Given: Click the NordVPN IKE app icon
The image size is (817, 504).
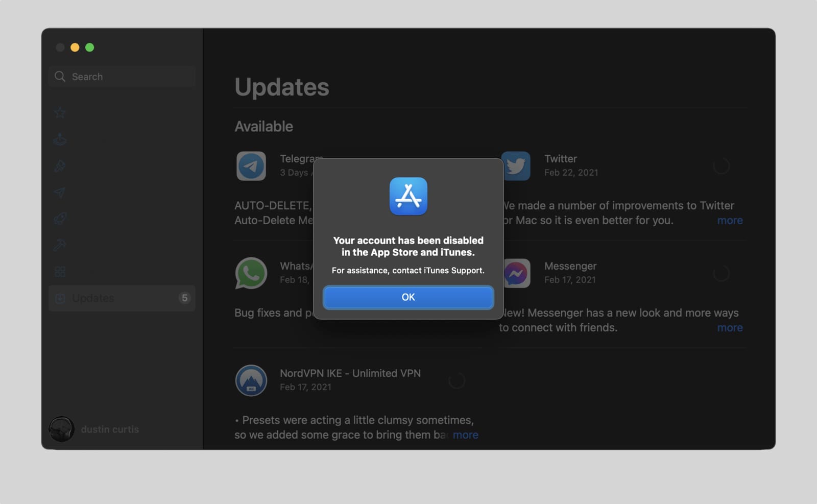Looking at the screenshot, I should click(251, 380).
